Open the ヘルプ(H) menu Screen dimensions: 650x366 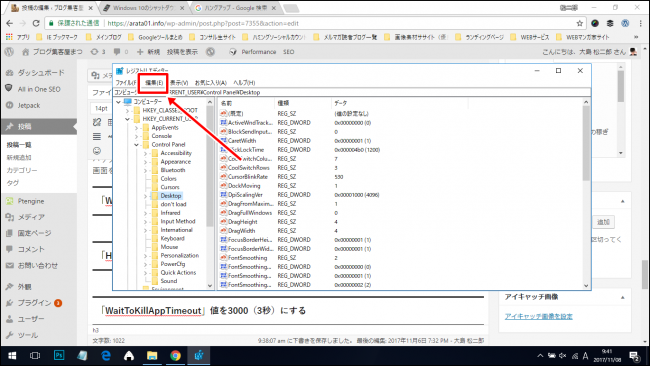244,82
